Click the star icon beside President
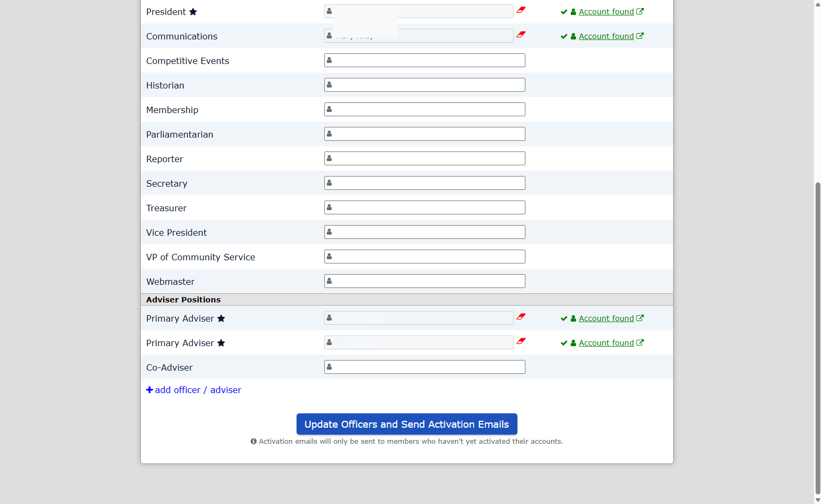This screenshot has width=822, height=504. pos(193,12)
